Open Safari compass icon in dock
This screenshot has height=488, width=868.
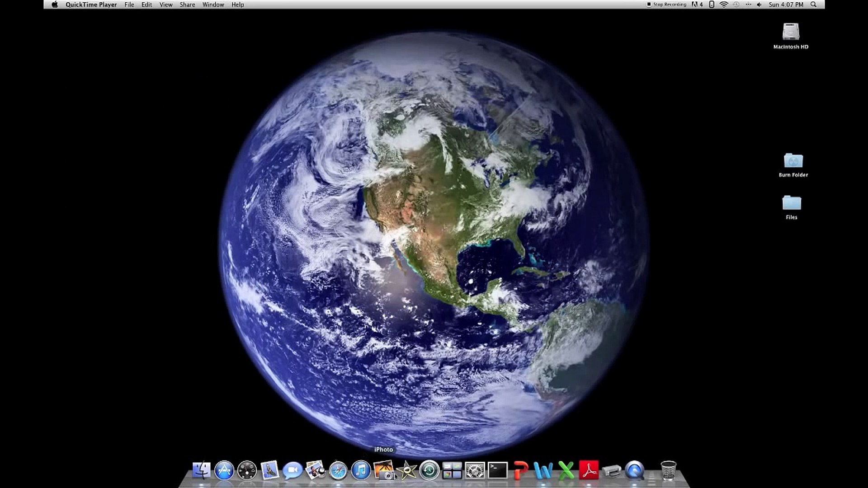[x=338, y=470]
